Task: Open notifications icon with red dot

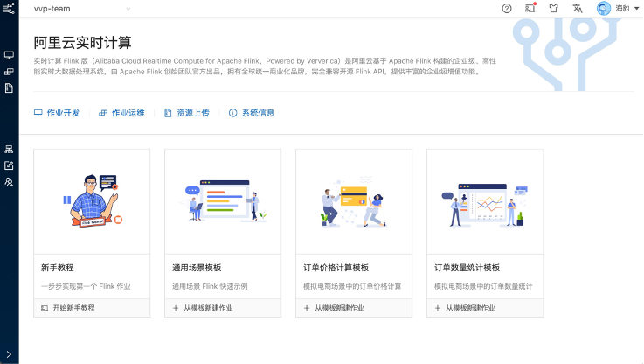Action: pyautogui.click(x=530, y=8)
